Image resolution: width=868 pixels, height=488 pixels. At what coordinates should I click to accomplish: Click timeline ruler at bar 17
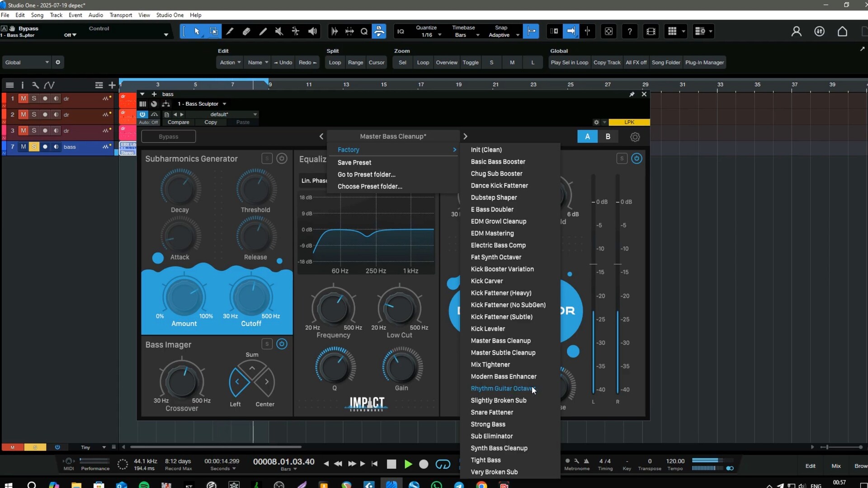(421, 84)
